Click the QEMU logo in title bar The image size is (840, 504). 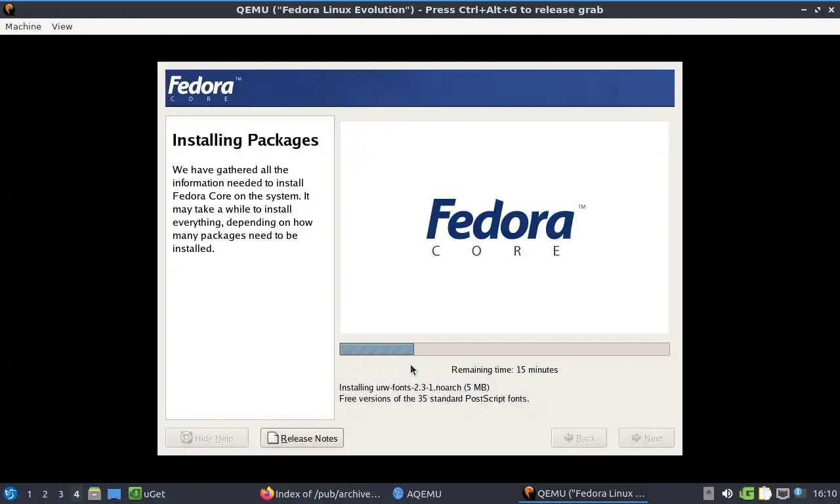[9, 10]
